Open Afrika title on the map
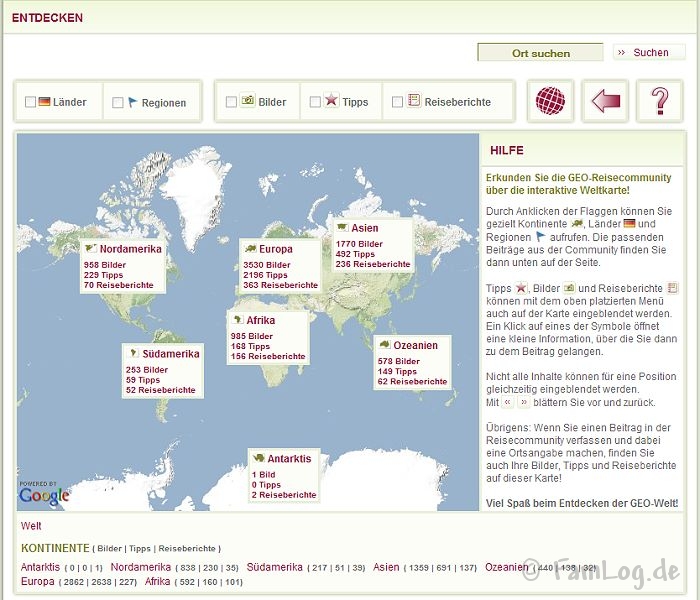This screenshot has width=700, height=600. click(260, 320)
